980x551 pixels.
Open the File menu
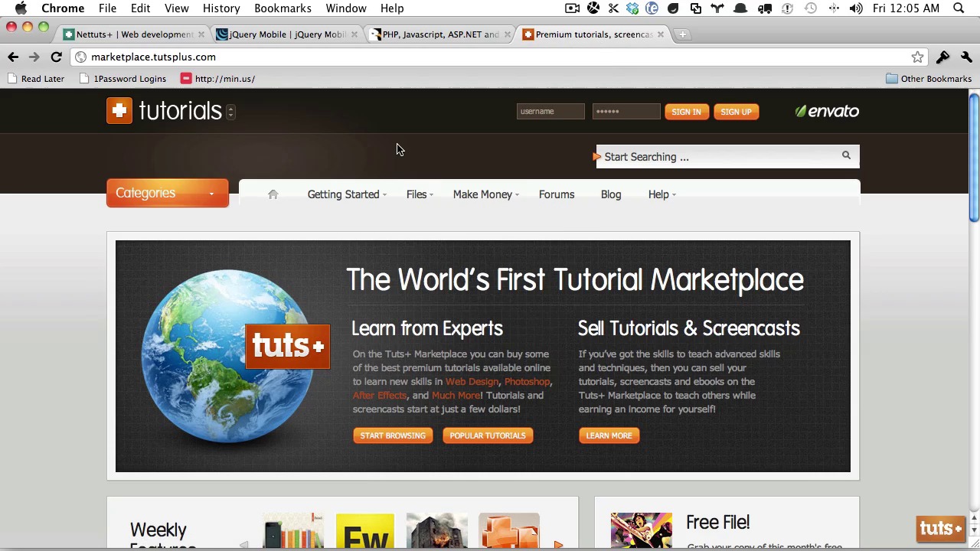click(107, 8)
